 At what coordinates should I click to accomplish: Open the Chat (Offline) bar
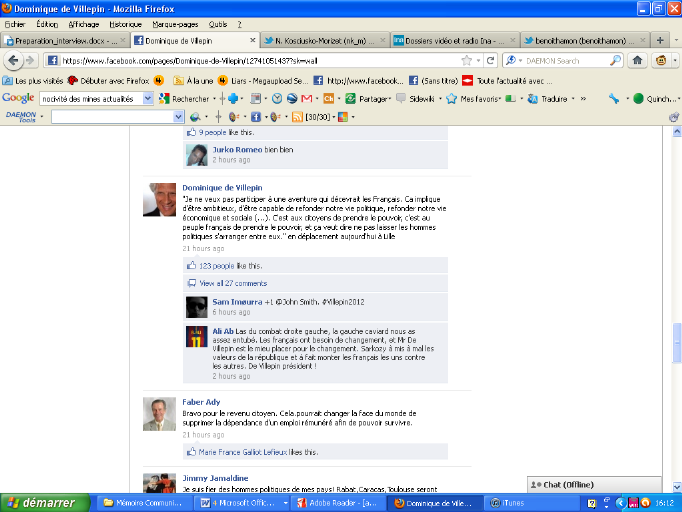coord(594,485)
